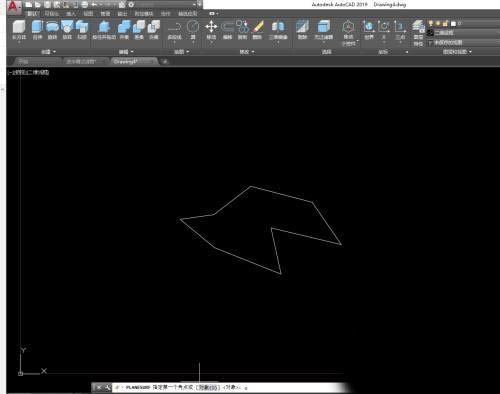Select the Intersect (交集) tool
The image size is (500, 394).
pos(154,30)
